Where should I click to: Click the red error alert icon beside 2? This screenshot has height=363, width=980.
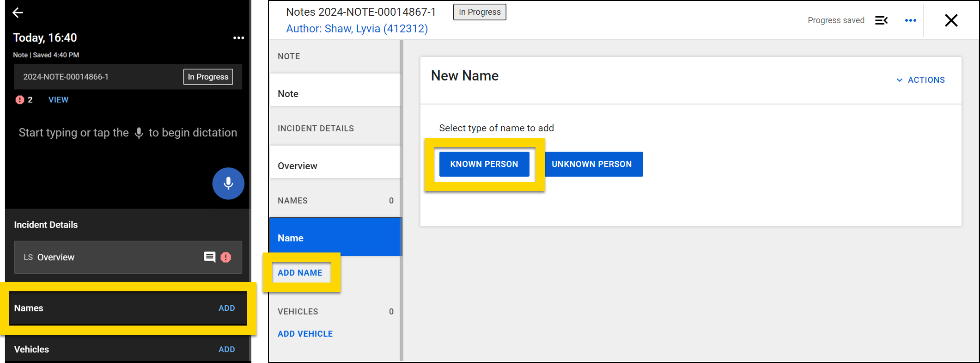tap(20, 100)
